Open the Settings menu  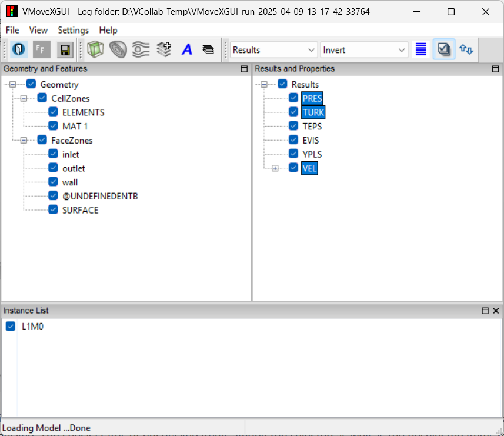(x=74, y=30)
